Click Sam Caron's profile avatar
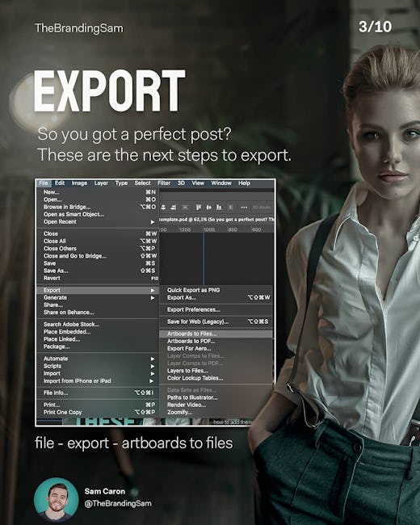This screenshot has height=525, width=420. (x=57, y=499)
